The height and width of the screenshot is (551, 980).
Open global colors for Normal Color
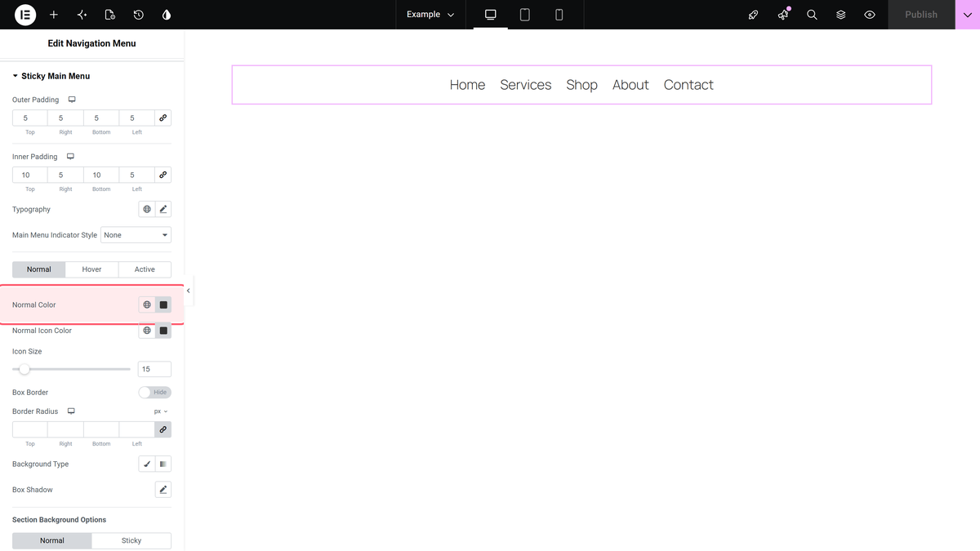[147, 304]
